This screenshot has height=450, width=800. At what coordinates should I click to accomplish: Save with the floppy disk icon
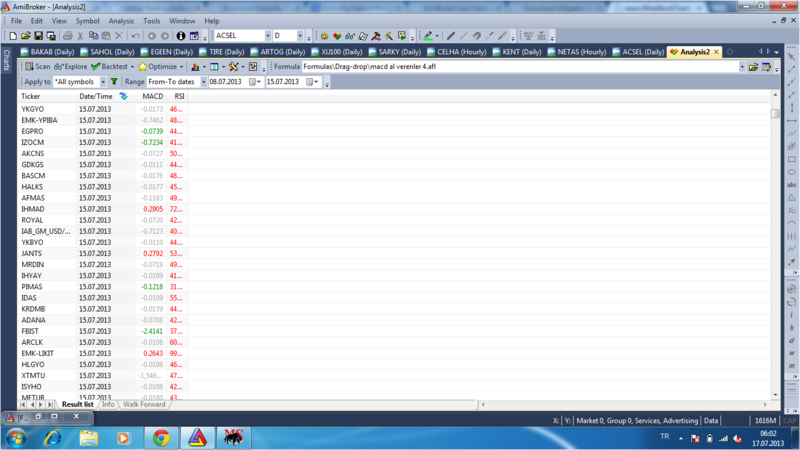[x=38, y=36]
